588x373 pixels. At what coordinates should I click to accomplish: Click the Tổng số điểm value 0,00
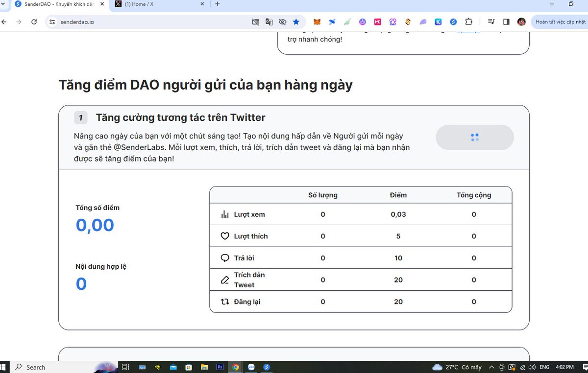coord(95,225)
